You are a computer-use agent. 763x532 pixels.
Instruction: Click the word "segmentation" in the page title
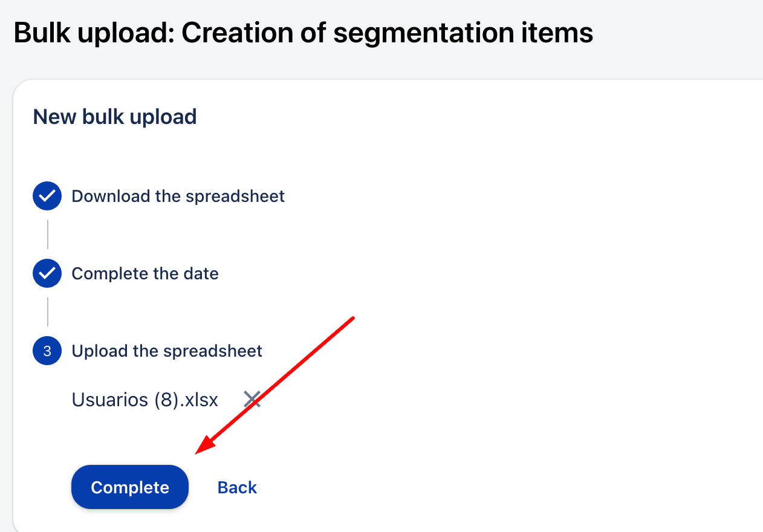point(427,33)
